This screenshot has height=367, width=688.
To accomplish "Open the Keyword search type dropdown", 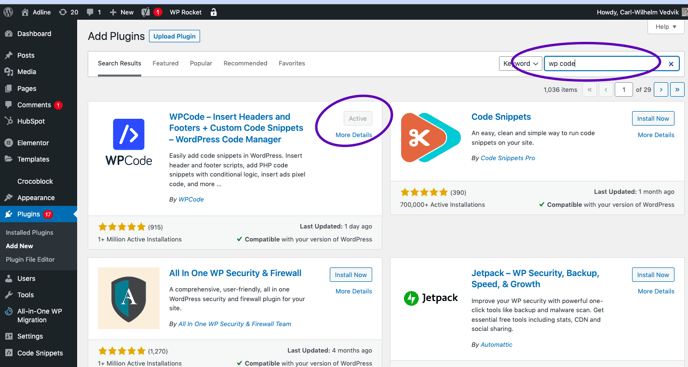I will tap(520, 64).
